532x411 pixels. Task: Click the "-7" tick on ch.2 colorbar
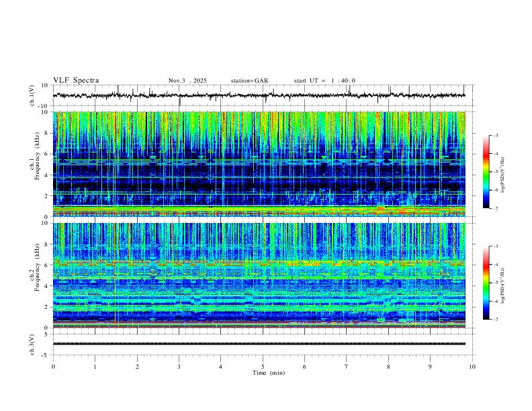point(496,319)
